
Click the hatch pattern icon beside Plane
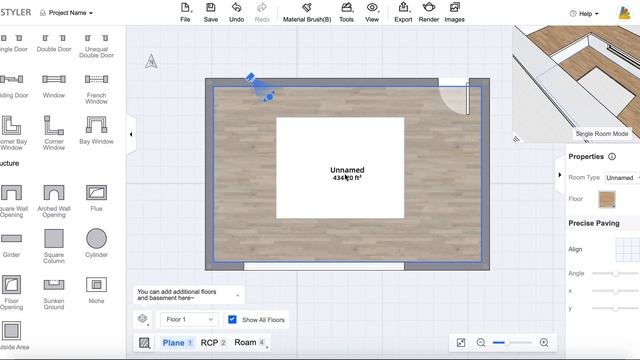pyautogui.click(x=144, y=343)
